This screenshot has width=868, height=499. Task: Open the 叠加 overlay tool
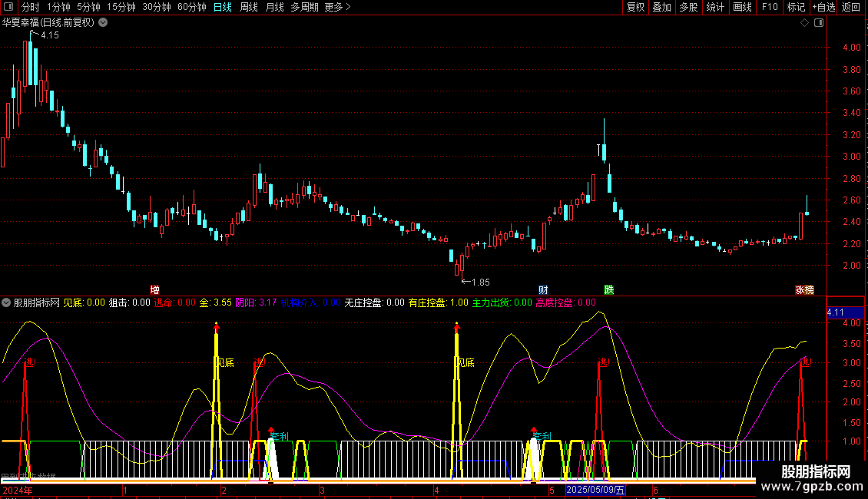click(x=661, y=8)
